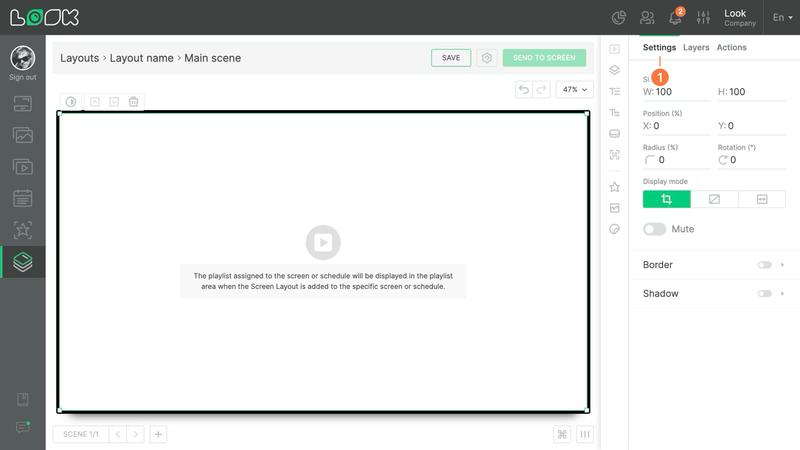
Task: Click the SCENE 1/1 label
Action: tap(81, 434)
